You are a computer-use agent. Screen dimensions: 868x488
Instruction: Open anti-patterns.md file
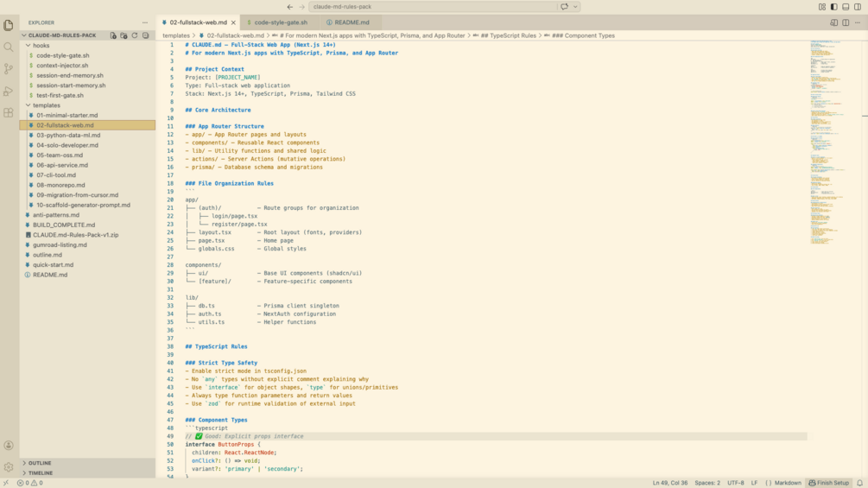55,215
